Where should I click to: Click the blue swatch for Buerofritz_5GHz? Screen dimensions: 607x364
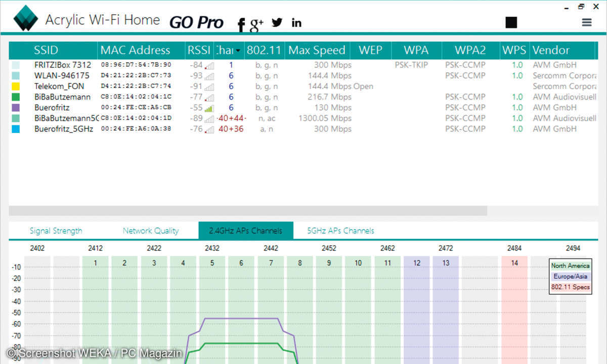[16, 129]
